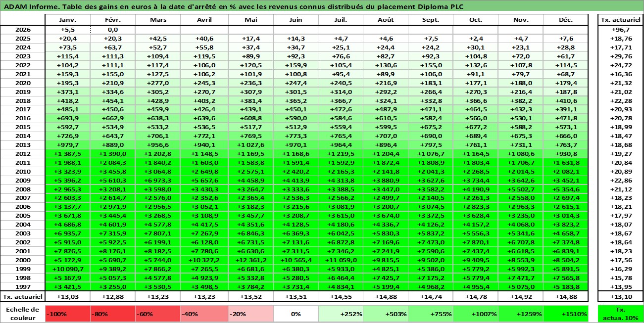Click the 'Janv.' column header
644x323 pixels.
coord(67,20)
